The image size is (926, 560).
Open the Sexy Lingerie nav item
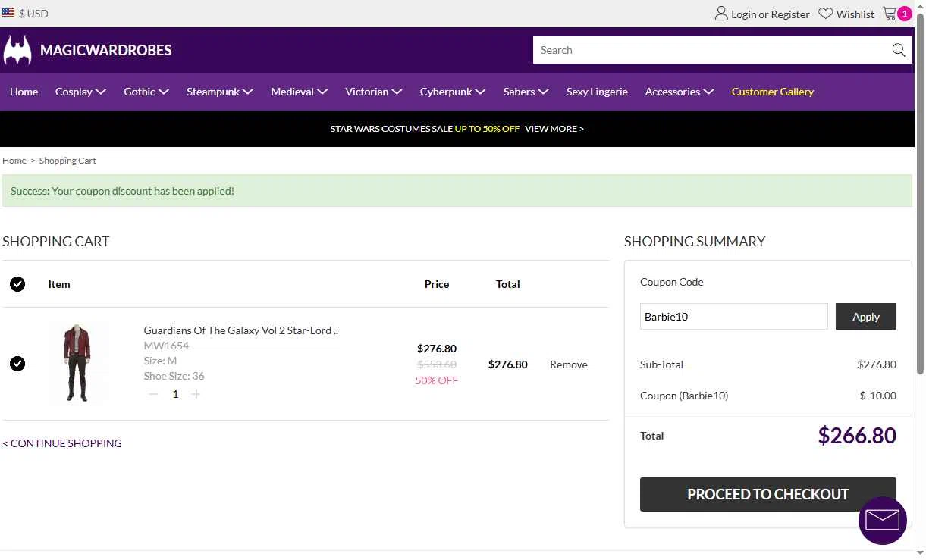click(x=597, y=92)
